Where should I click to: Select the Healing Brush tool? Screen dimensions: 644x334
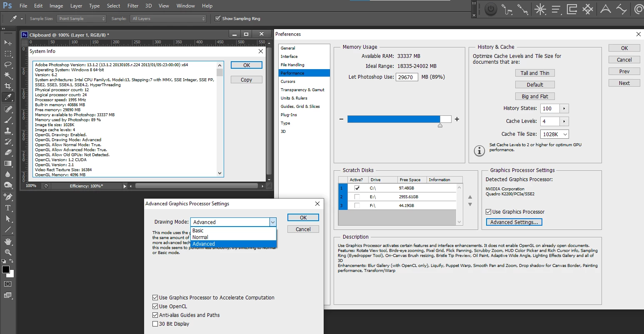[8, 109]
